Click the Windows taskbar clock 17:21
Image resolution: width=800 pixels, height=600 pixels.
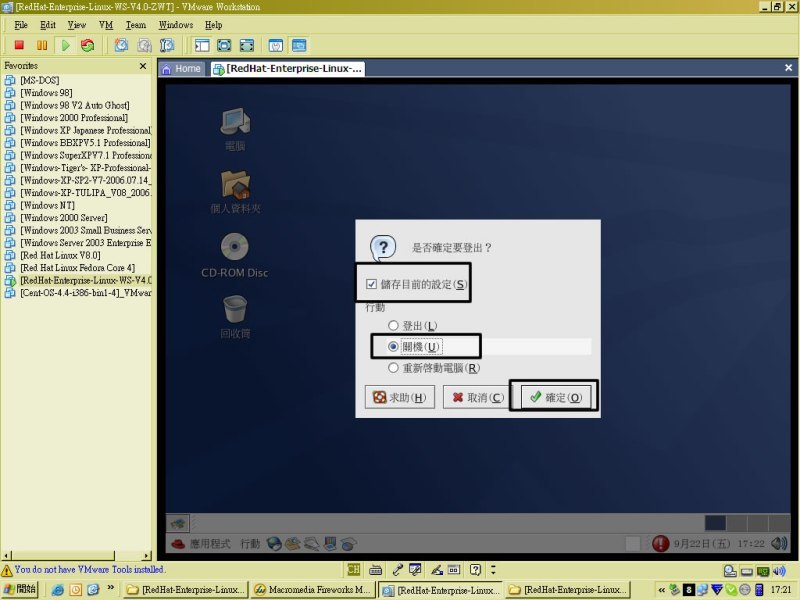(x=781, y=590)
